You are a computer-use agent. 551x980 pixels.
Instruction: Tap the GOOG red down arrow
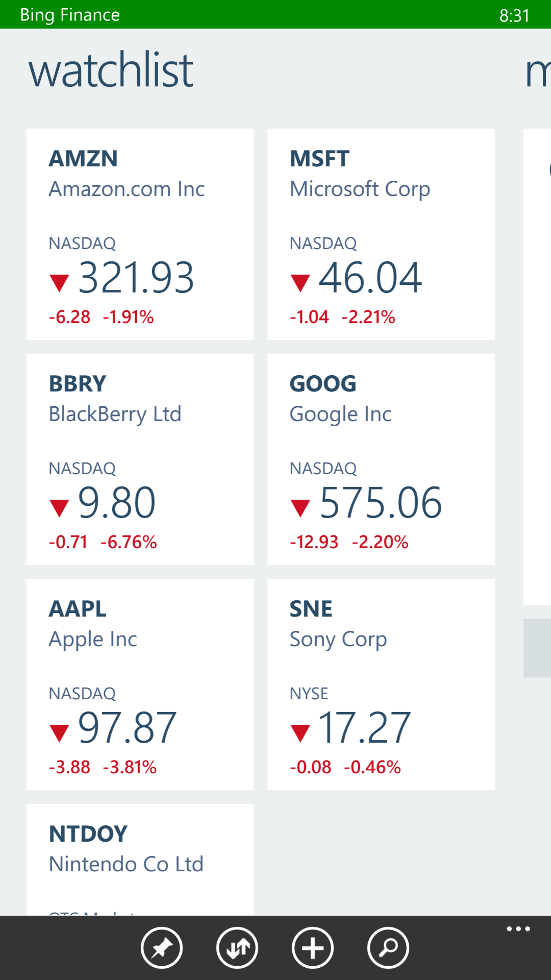click(300, 507)
